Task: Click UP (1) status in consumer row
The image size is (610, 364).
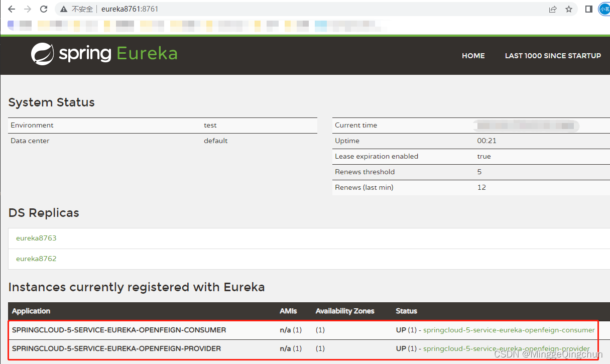Action: [x=406, y=330]
